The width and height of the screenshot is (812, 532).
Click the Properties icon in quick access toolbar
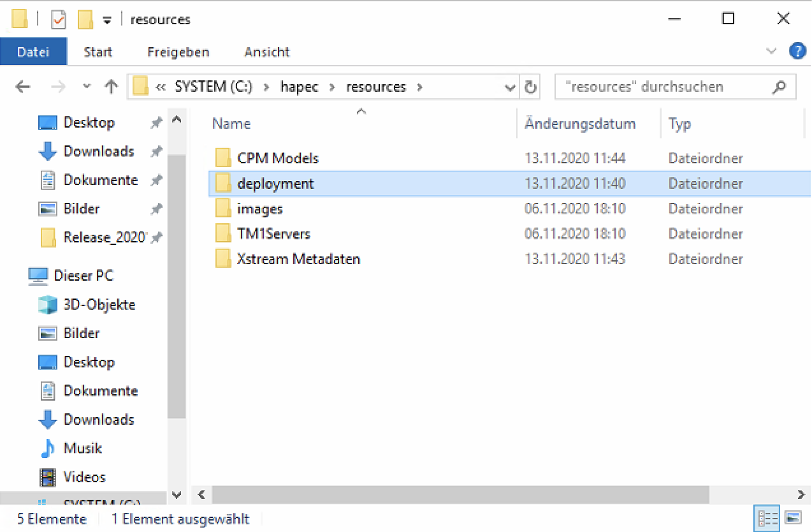(x=59, y=20)
